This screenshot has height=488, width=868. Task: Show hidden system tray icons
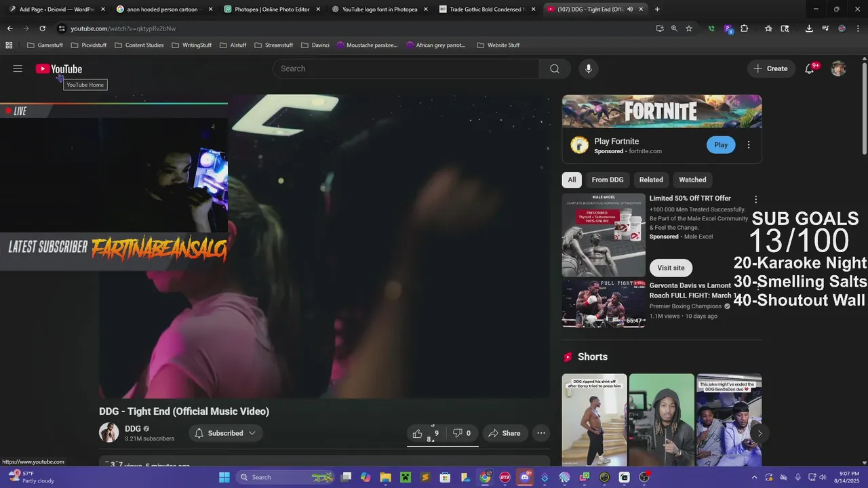[x=755, y=477]
